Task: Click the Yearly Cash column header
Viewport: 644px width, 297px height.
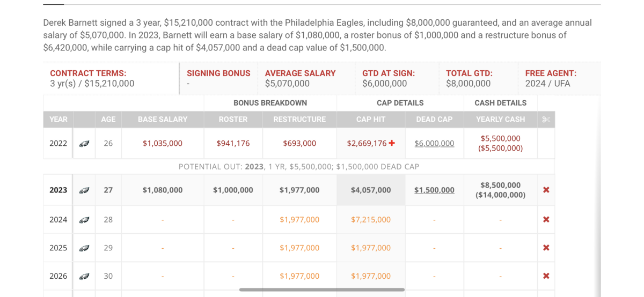Action: (501, 120)
